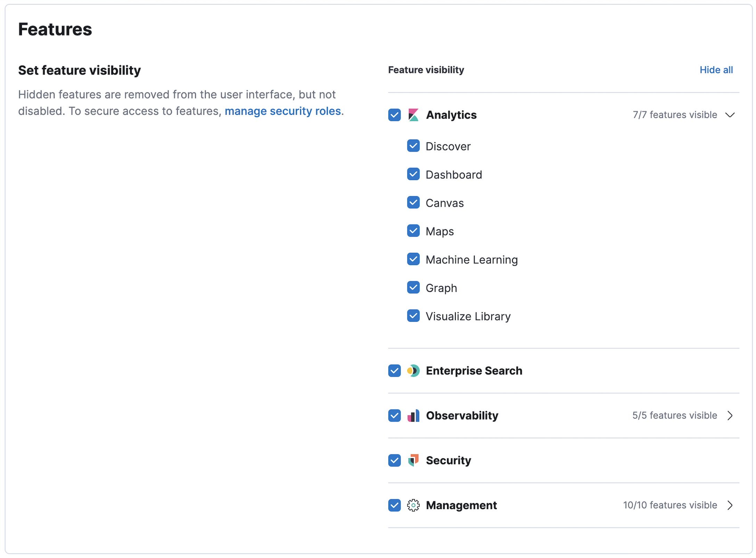Hide the entire Security category

(394, 460)
